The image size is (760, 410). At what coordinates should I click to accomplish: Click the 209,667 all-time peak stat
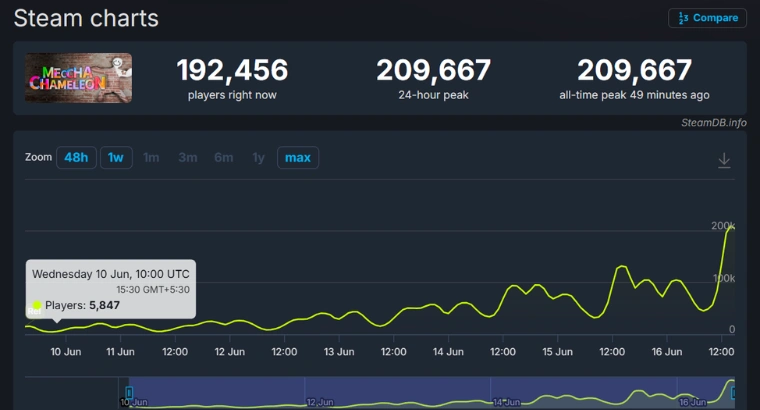coord(634,69)
